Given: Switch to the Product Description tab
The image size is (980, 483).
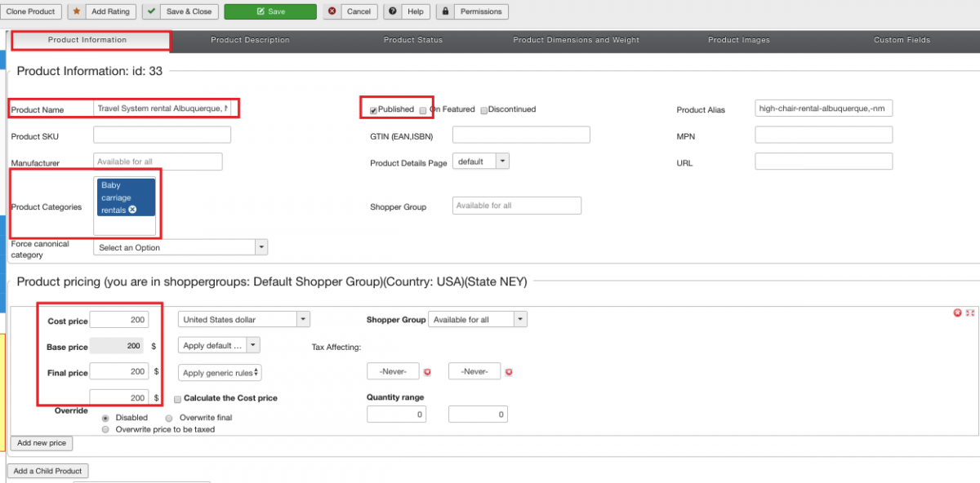Looking at the screenshot, I should pos(250,40).
